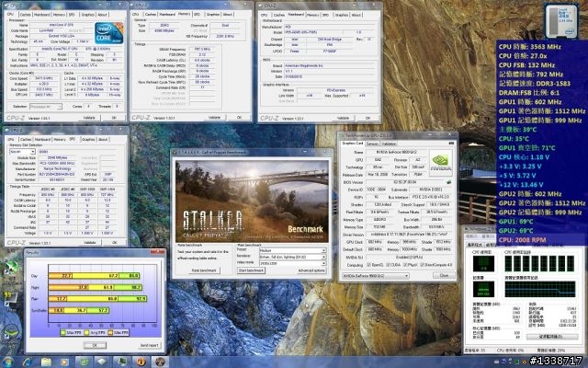Click Validate in the CPU-Z mainboard window
Viewport: 588px width, 368px height.
343,118
